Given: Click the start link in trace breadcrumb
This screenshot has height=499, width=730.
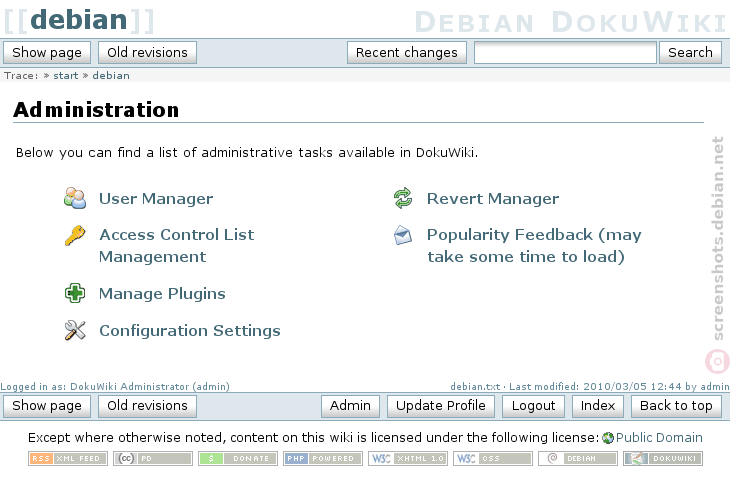Looking at the screenshot, I should coord(66,75).
